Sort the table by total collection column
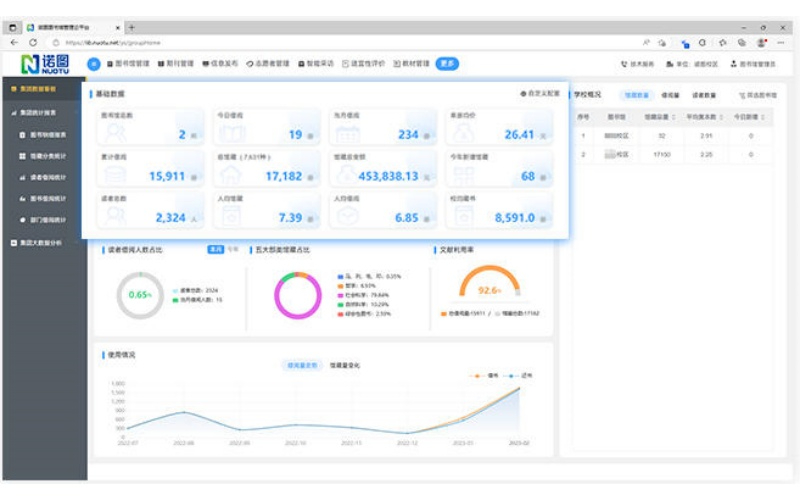800x500 pixels. pyautogui.click(x=659, y=117)
